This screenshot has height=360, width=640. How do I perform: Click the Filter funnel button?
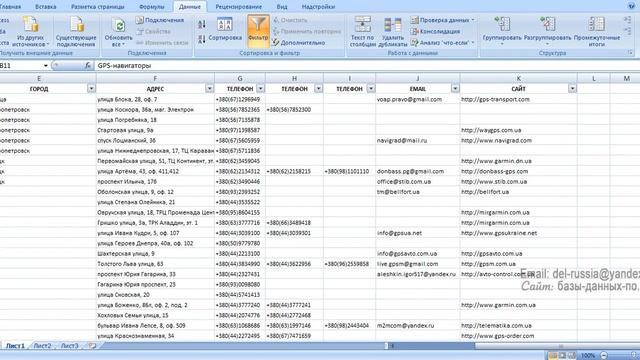tap(258, 31)
